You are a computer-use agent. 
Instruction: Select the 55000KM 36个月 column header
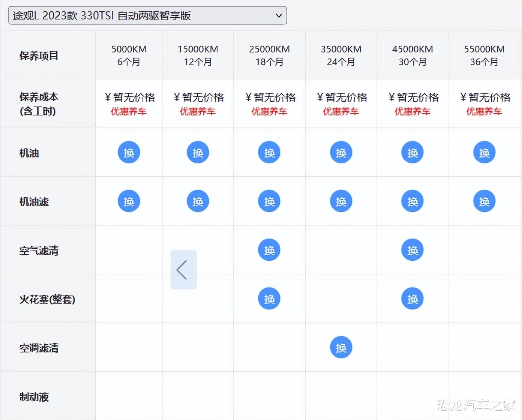[x=484, y=55]
